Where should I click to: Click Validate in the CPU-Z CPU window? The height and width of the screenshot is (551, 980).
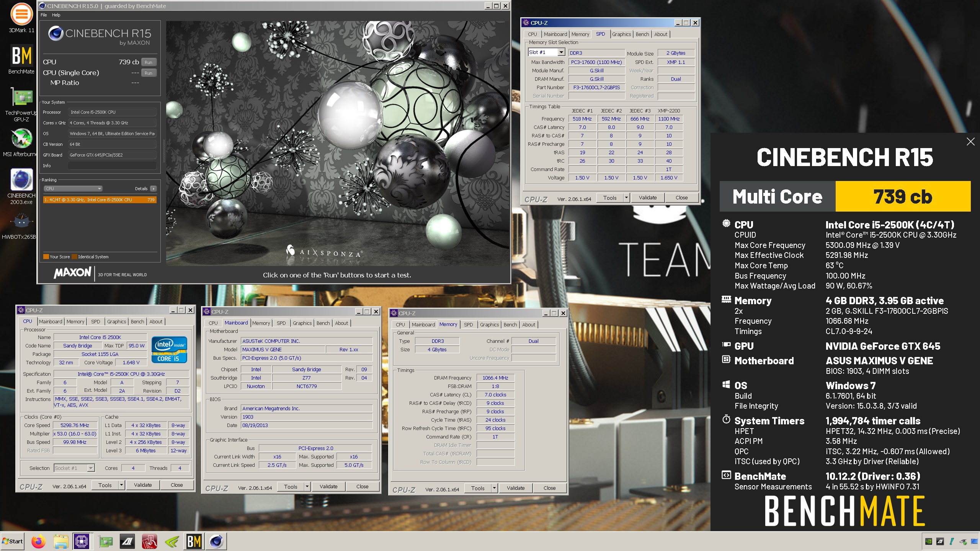[x=143, y=485]
